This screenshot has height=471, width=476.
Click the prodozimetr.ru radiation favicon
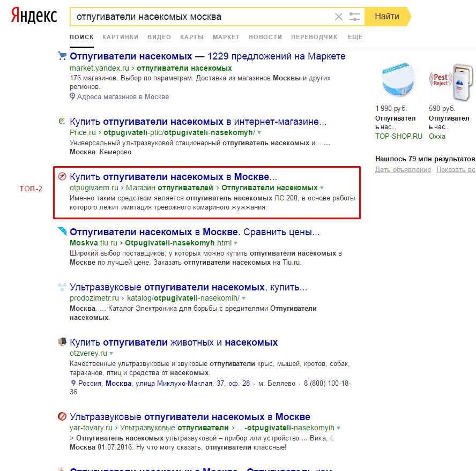tap(62, 287)
